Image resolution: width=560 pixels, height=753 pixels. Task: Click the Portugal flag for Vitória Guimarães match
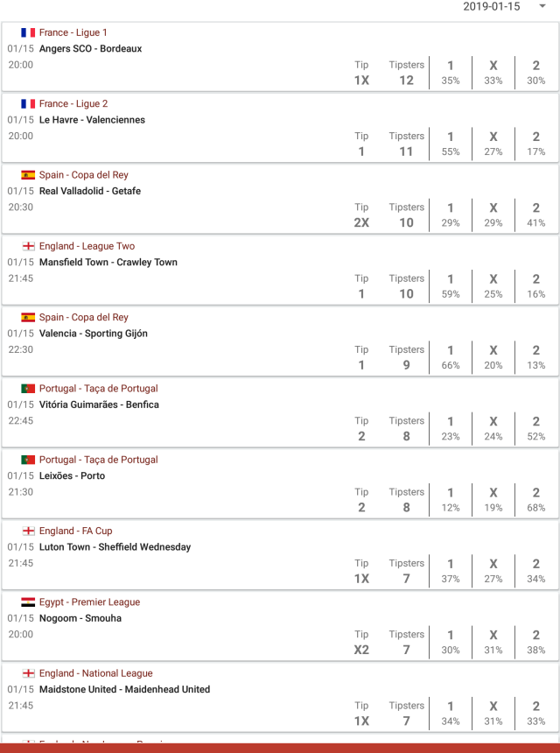pos(28,389)
